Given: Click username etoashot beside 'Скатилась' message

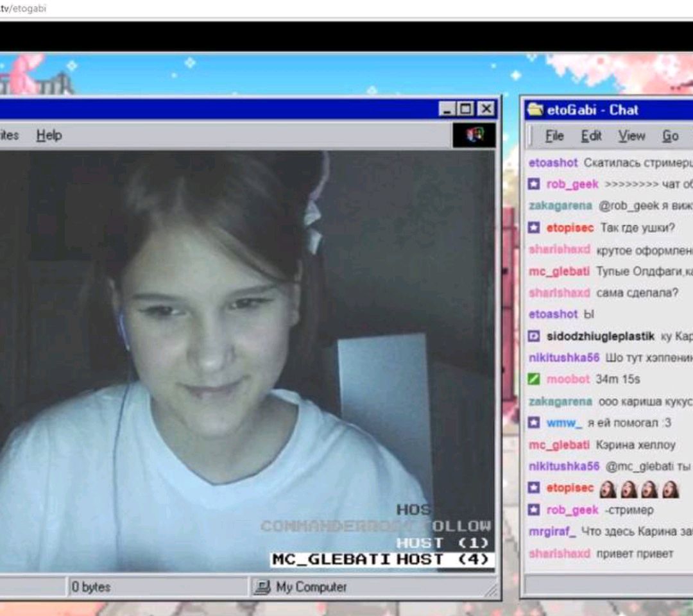Looking at the screenshot, I should click(553, 162).
